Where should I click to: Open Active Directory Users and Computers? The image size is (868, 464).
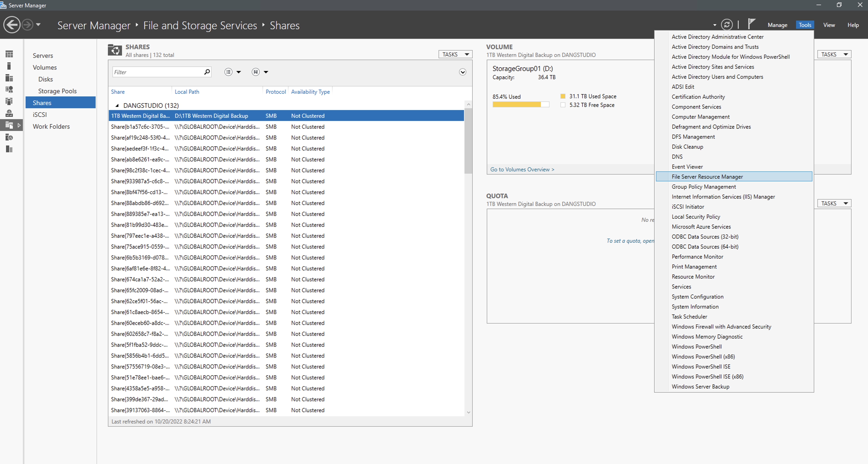click(734, 77)
